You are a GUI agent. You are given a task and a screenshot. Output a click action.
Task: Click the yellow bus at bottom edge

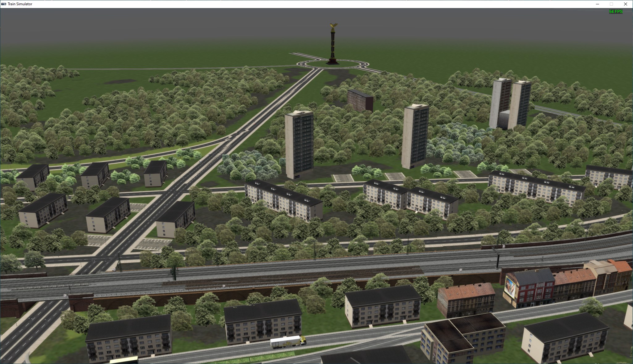(x=124, y=360)
